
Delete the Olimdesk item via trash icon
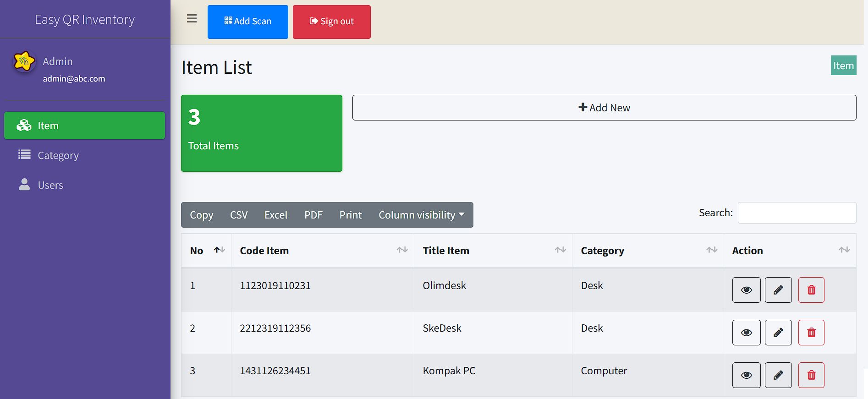tap(811, 290)
